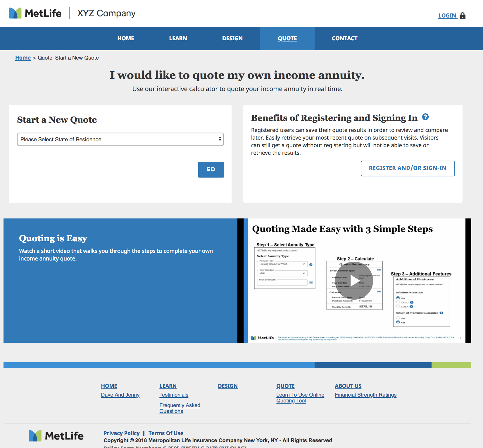Open the Dave And Jenny footer link
Image resolution: width=483 pixels, height=448 pixels.
pyautogui.click(x=120, y=395)
